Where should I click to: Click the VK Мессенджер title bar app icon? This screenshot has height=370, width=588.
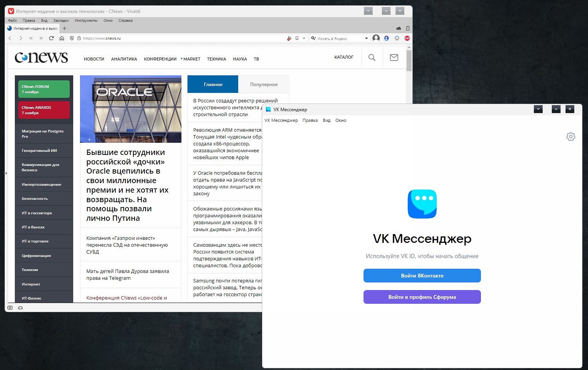pos(268,109)
